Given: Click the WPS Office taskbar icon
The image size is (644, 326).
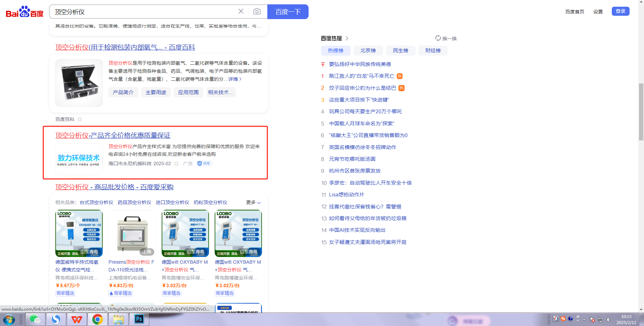Looking at the screenshot, I should click(x=76, y=319).
